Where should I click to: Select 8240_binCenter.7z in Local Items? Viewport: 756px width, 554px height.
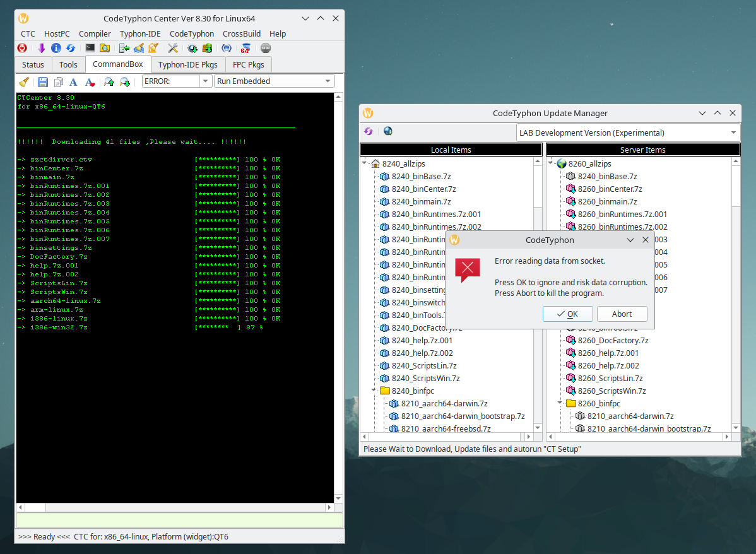click(x=423, y=189)
